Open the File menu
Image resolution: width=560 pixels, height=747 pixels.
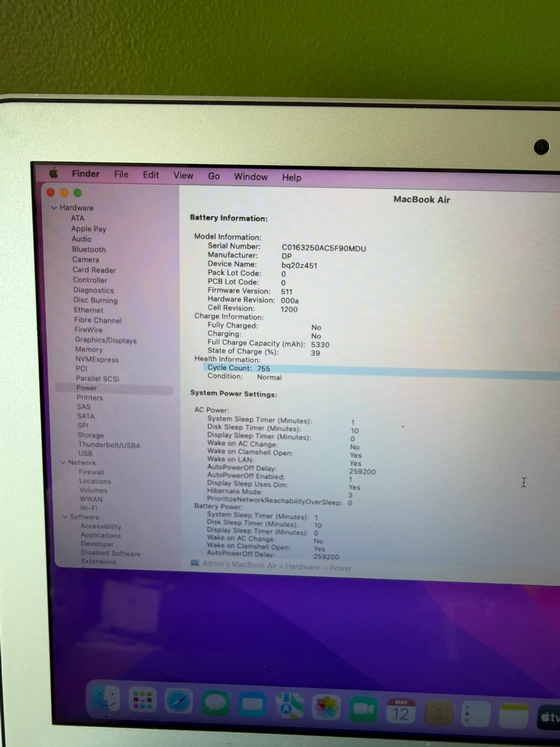[x=121, y=174]
